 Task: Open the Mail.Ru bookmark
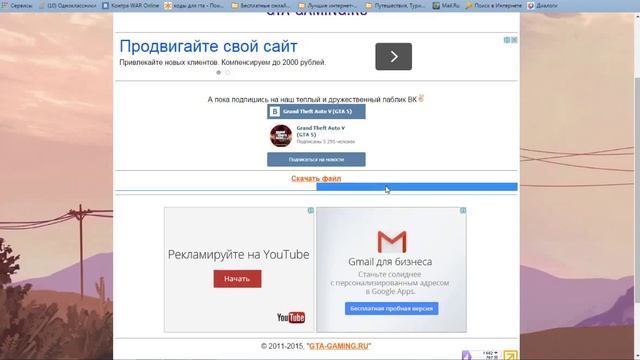[x=446, y=6]
